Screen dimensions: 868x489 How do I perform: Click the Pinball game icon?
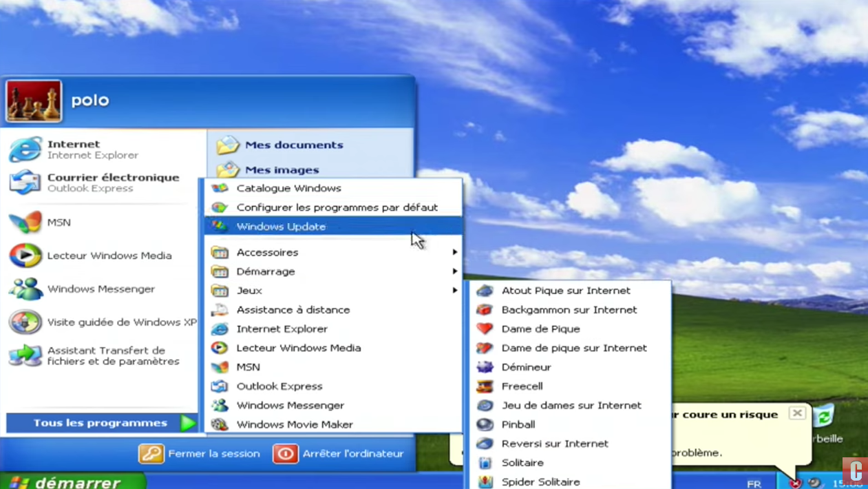click(x=485, y=425)
